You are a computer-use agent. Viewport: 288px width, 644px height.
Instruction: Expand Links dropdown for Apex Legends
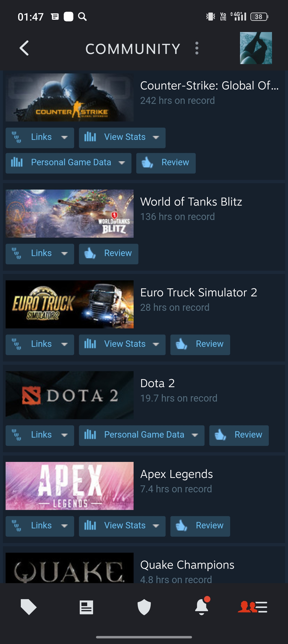click(x=40, y=526)
